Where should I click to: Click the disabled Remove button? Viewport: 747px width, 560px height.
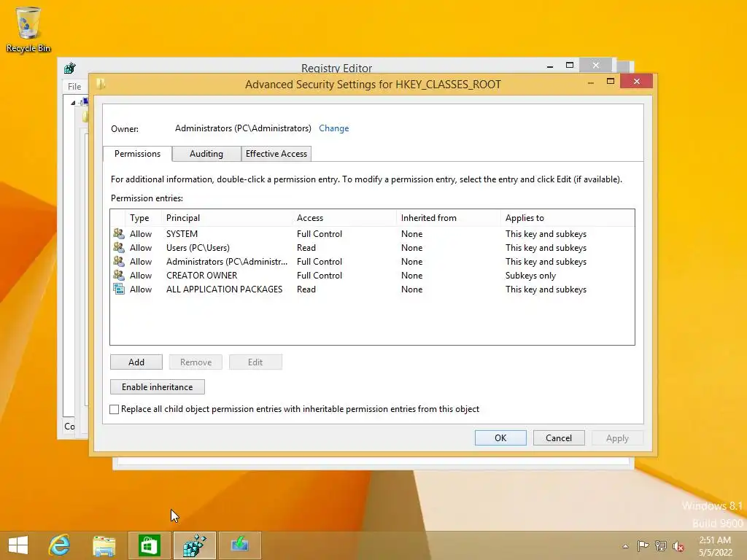196,362
